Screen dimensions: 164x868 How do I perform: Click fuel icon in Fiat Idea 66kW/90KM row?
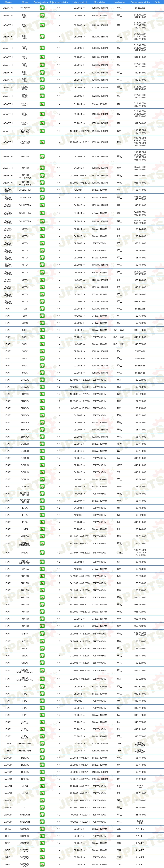[42, 515]
